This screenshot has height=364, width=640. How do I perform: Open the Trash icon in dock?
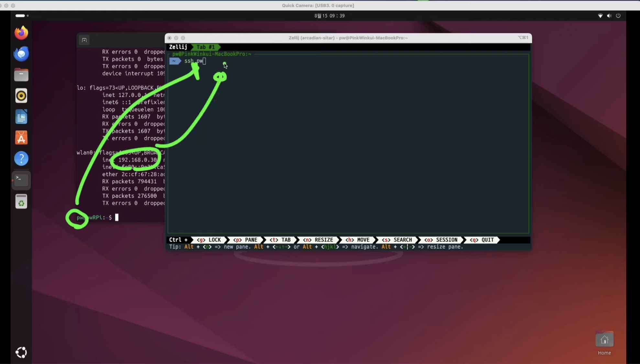(x=21, y=202)
